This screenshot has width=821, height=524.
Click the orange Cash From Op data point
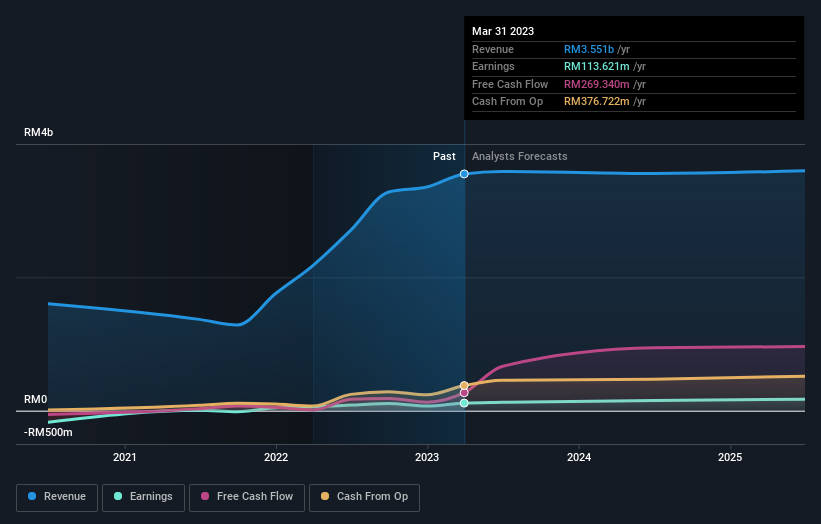(x=464, y=385)
